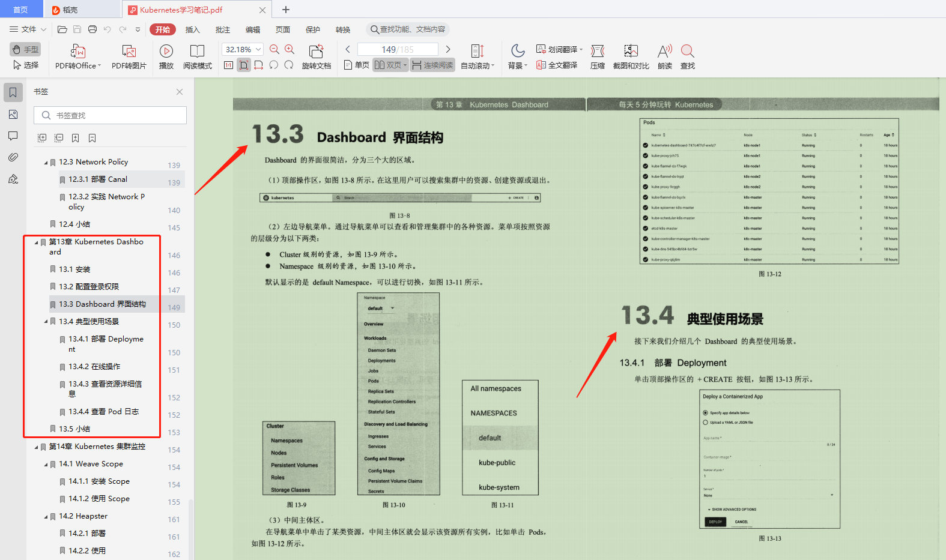Screen dimensions: 946x560
Task: Open 截图和对比 screenshot and compare
Action: tap(631, 57)
